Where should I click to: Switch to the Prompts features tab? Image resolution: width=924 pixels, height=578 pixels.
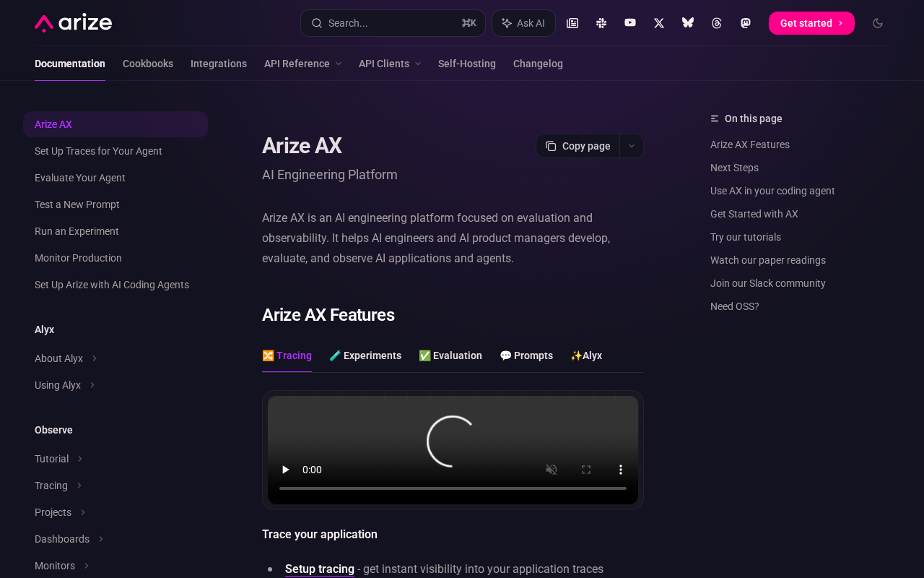pos(526,355)
